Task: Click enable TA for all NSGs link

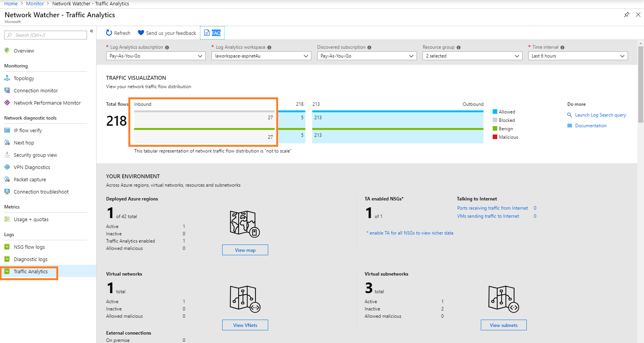Action: (x=410, y=233)
